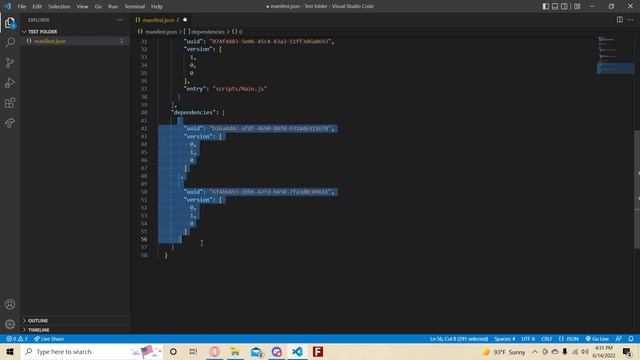Split the editor to the right
This screenshot has width=640, height=360.
[x=620, y=20]
